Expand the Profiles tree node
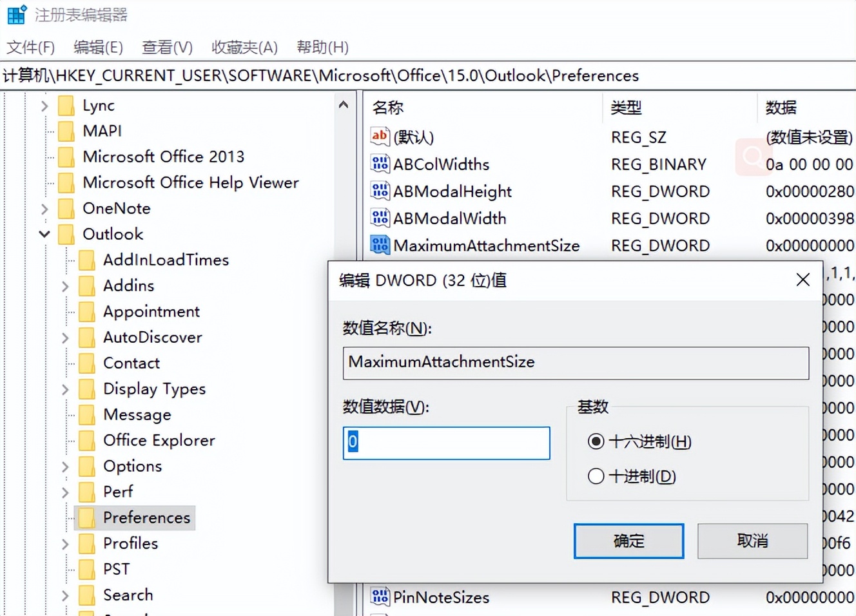The height and width of the screenshot is (616, 856). pos(64,543)
